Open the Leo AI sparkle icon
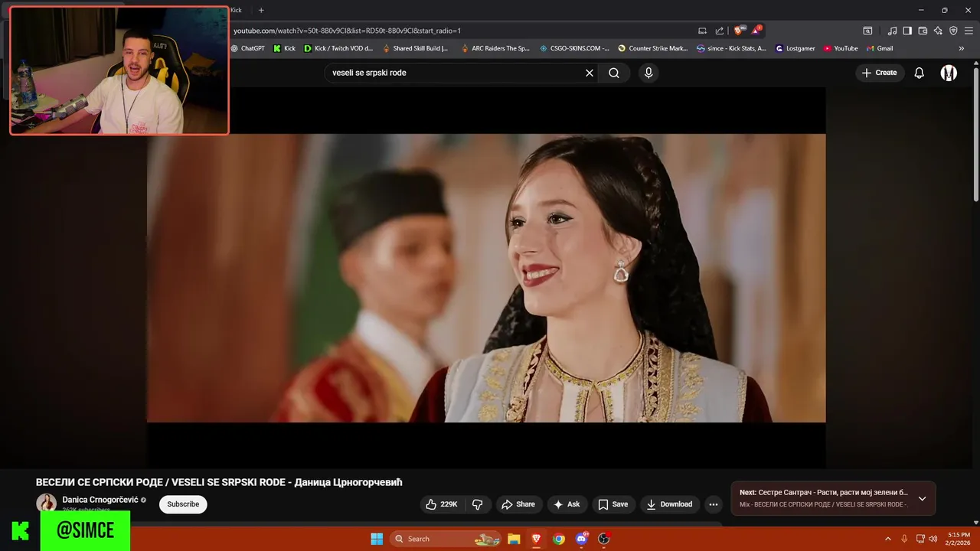The image size is (980, 551). click(938, 31)
